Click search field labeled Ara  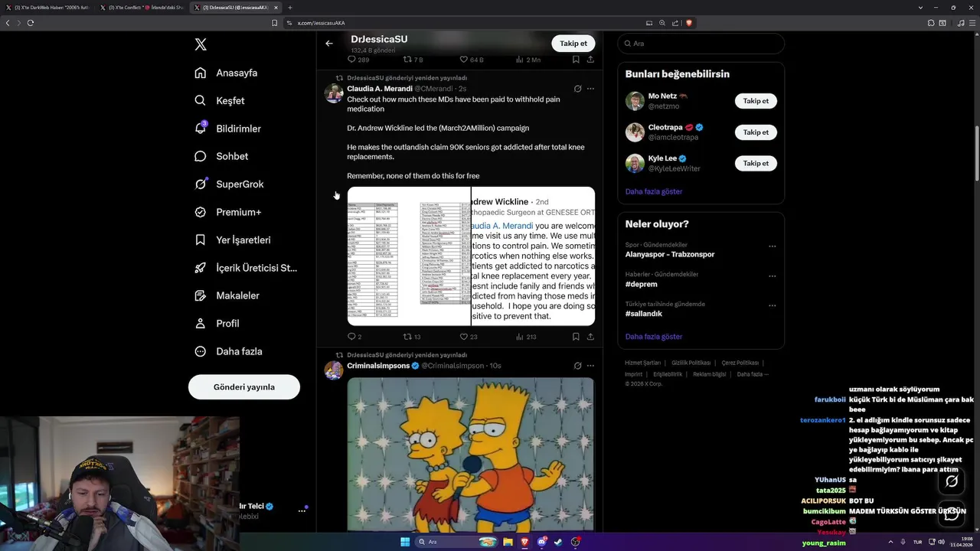pyautogui.click(x=701, y=44)
